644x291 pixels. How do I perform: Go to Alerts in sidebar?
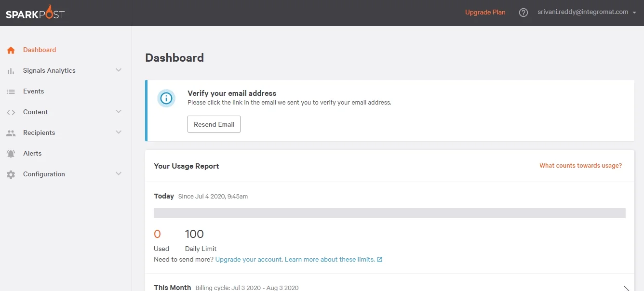click(32, 153)
